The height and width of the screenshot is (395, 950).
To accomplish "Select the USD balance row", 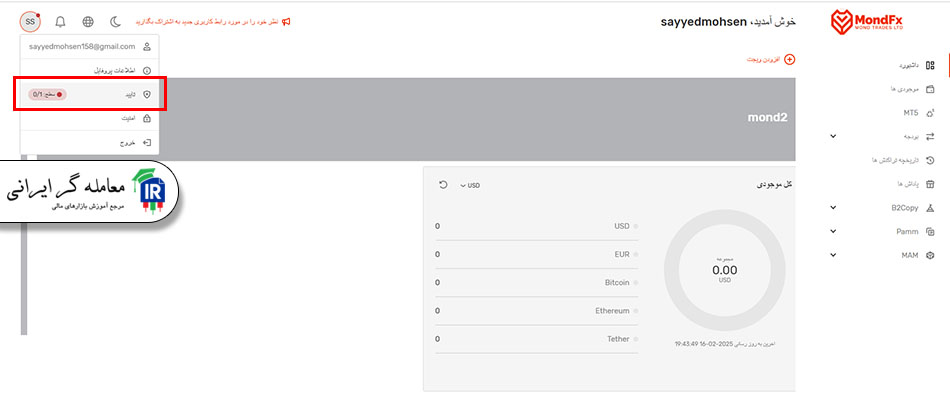I will pos(536,226).
